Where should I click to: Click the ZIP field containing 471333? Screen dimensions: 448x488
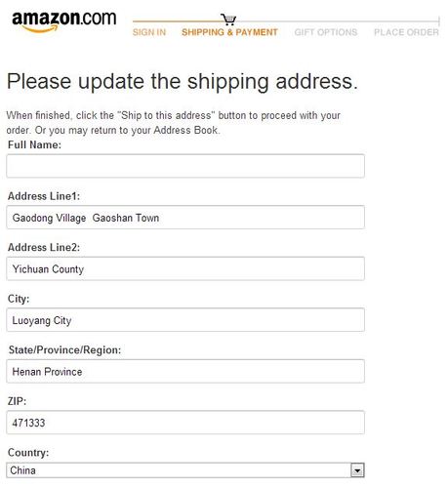pyautogui.click(x=185, y=423)
